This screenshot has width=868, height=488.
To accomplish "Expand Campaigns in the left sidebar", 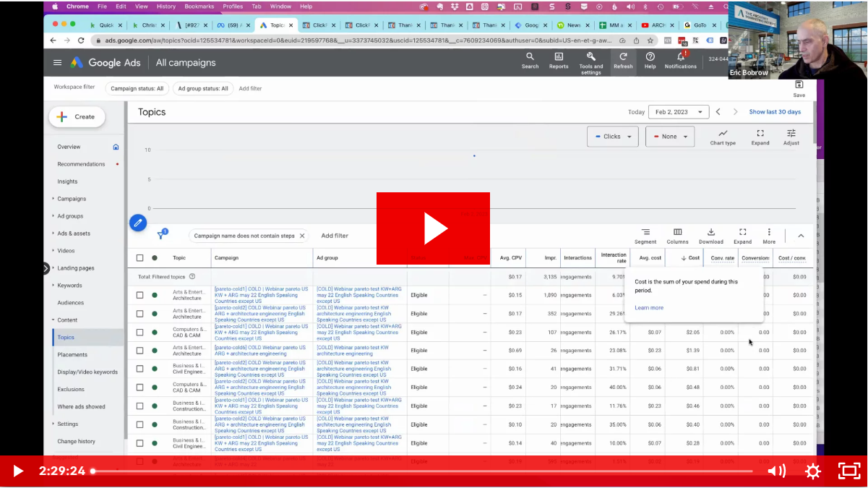I will [72, 199].
